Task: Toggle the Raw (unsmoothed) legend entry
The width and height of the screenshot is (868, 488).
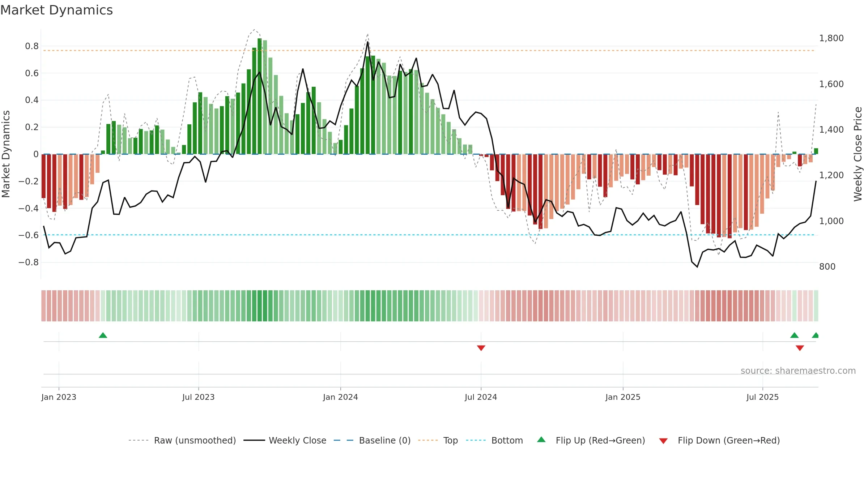Action: click(182, 440)
